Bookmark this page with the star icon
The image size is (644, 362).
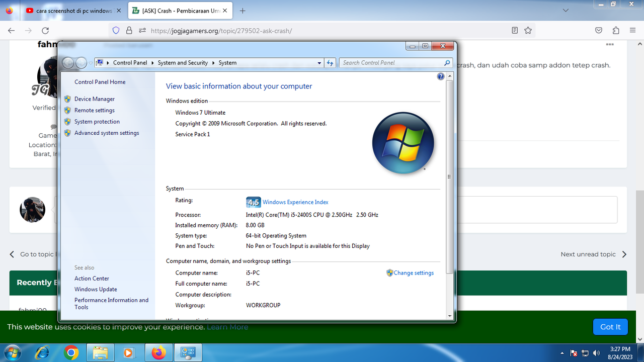528,31
